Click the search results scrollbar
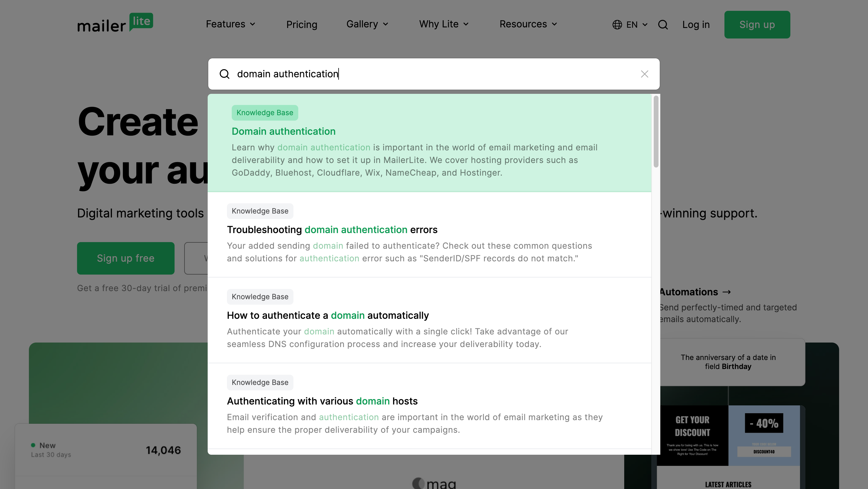868x489 pixels. pyautogui.click(x=656, y=132)
